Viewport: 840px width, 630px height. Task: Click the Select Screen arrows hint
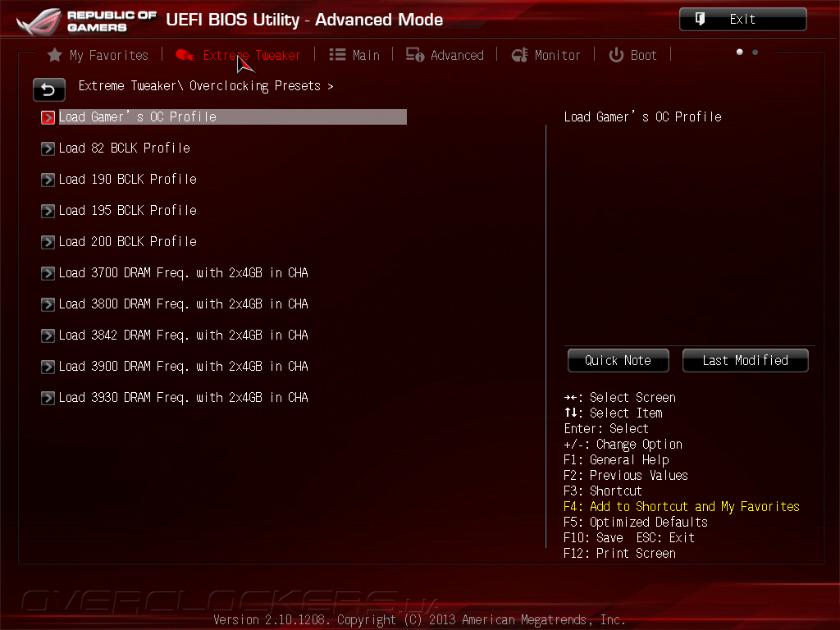(620, 398)
